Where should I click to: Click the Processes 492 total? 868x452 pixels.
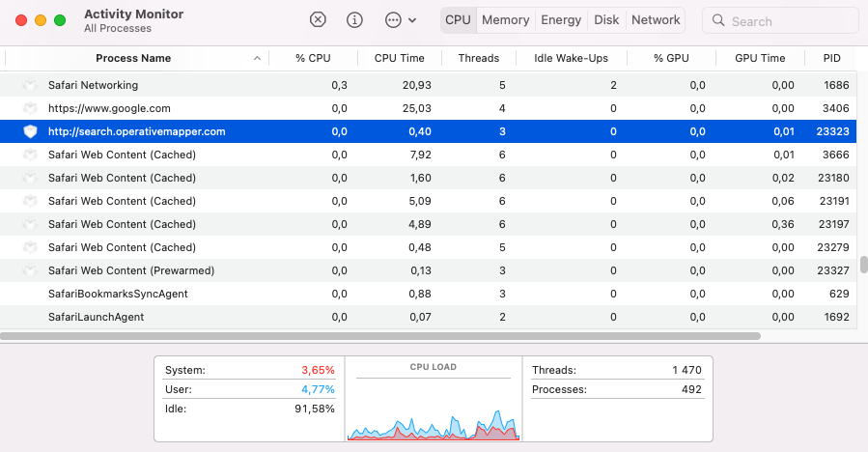click(x=617, y=389)
